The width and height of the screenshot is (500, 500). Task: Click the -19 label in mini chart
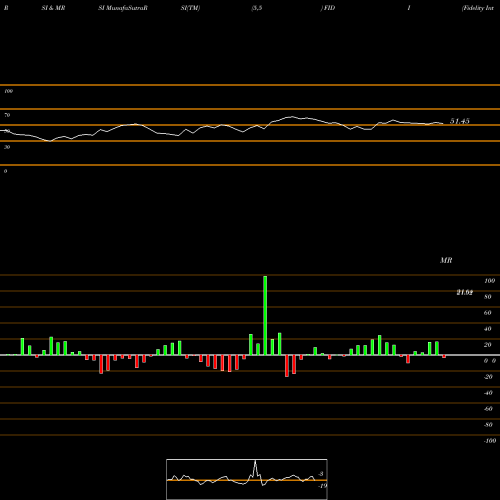(323, 486)
